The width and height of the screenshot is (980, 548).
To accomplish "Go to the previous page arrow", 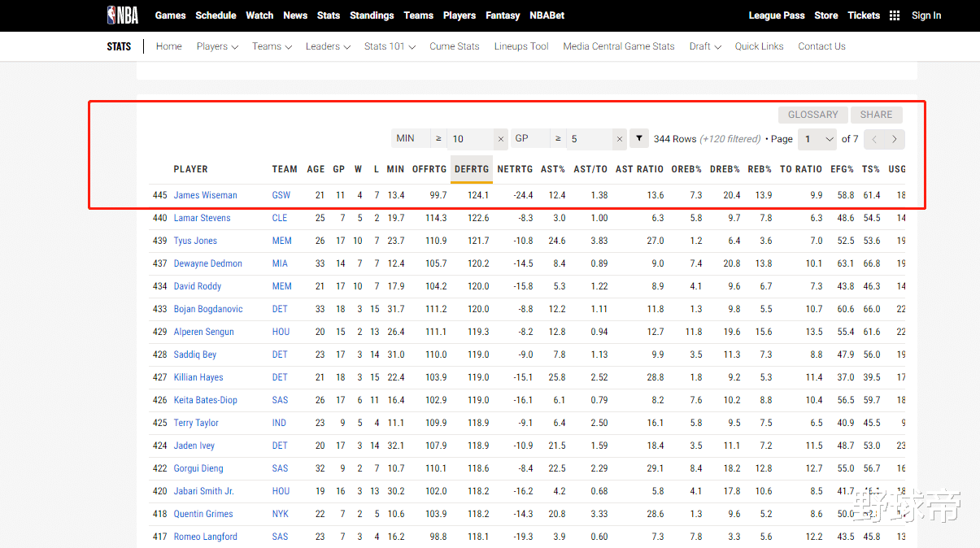I will [x=874, y=139].
